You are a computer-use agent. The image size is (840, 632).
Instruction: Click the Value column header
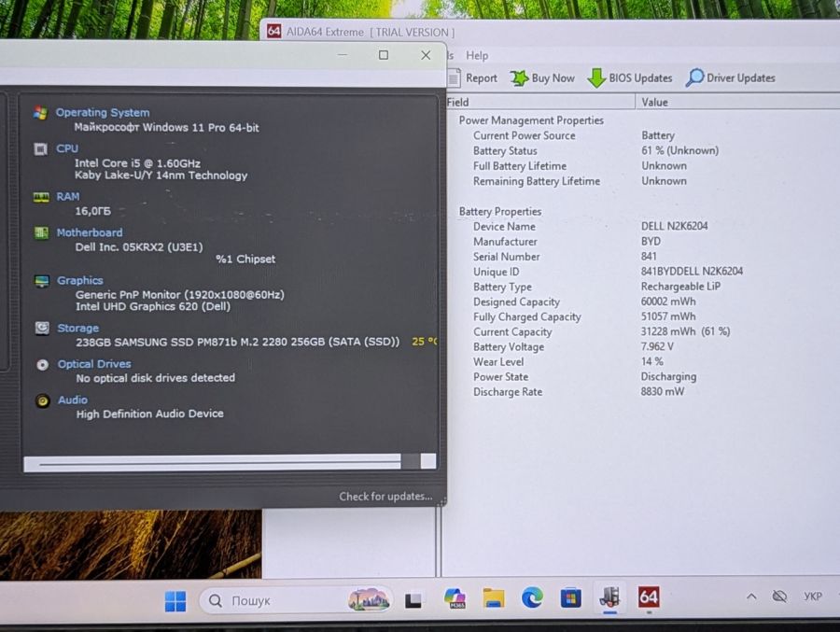(x=737, y=102)
